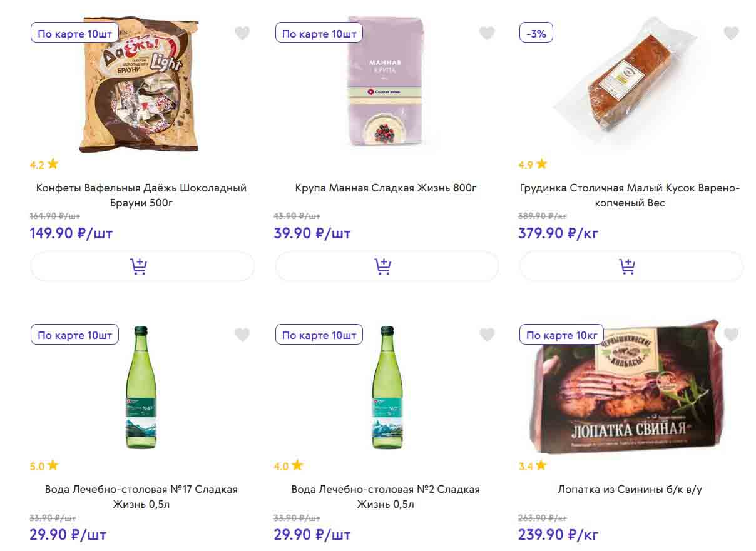Open Крупа Манная Сладкая Жизнь link
The image size is (756, 551).
point(386,188)
